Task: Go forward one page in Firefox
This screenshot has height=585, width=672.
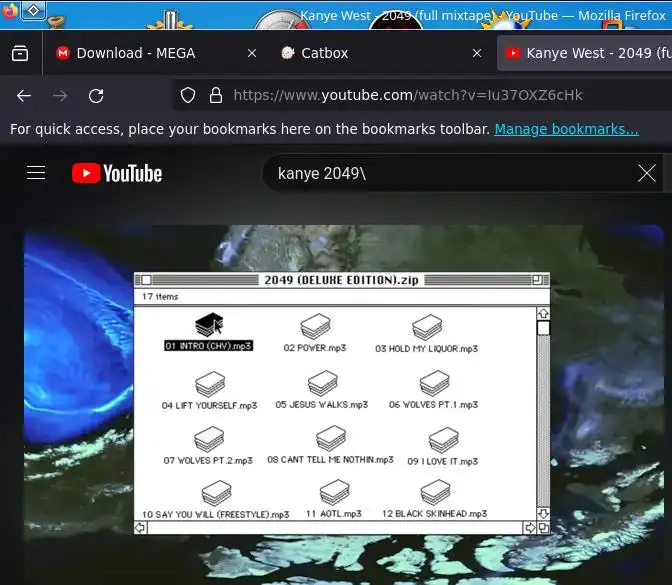Action: [60, 96]
